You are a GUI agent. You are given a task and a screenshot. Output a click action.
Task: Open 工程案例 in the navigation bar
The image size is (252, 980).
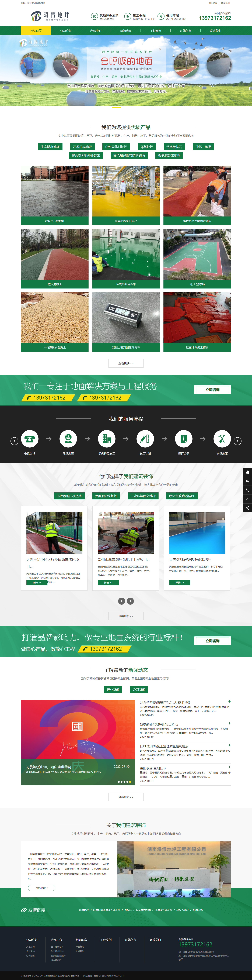point(155,31)
